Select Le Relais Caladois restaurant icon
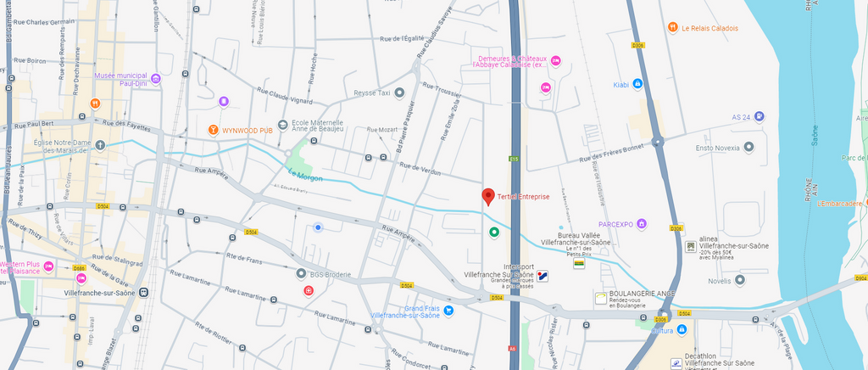868x370 pixels. pyautogui.click(x=672, y=27)
